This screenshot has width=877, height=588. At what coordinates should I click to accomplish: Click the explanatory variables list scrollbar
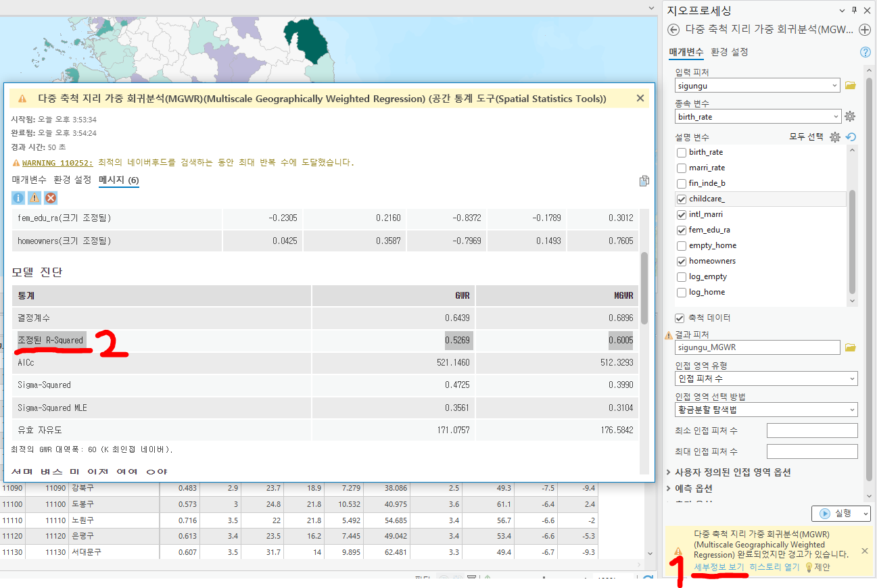(x=852, y=241)
